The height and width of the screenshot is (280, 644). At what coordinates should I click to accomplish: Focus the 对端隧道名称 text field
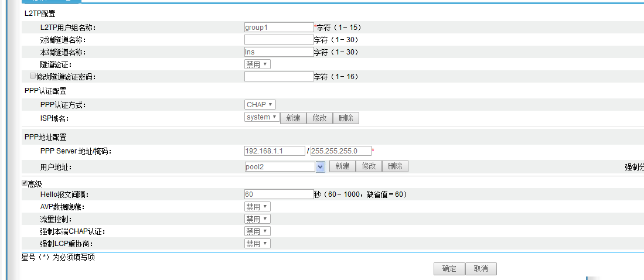279,40
